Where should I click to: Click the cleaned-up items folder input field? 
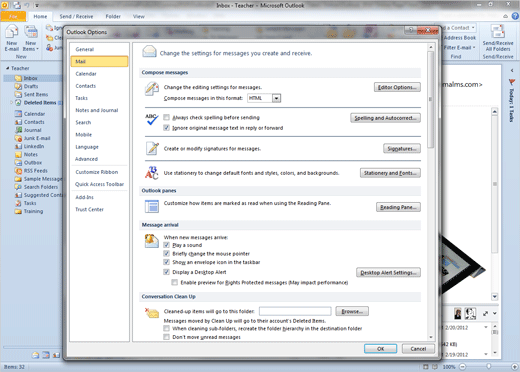click(x=295, y=311)
